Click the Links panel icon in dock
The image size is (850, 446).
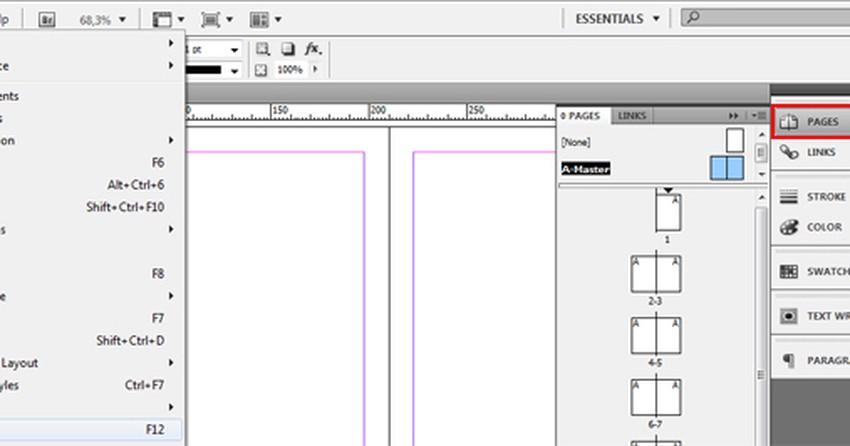[x=810, y=152]
